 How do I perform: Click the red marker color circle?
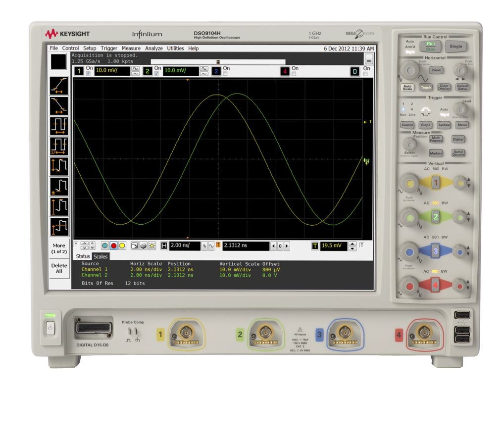pyautogui.click(x=114, y=245)
